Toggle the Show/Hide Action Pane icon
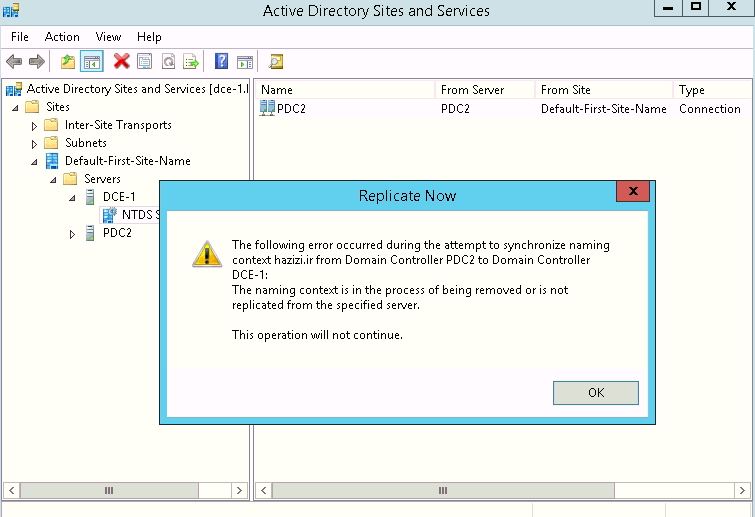 coord(245,62)
